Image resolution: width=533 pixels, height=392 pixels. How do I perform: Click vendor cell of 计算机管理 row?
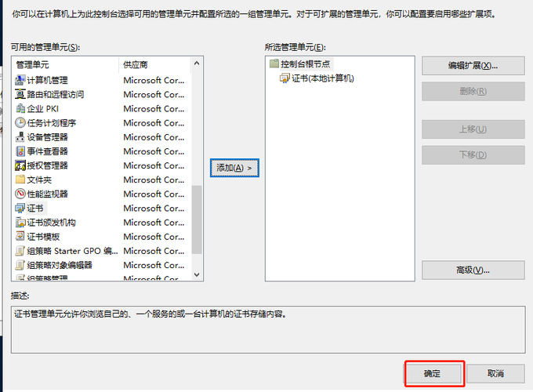click(x=154, y=80)
